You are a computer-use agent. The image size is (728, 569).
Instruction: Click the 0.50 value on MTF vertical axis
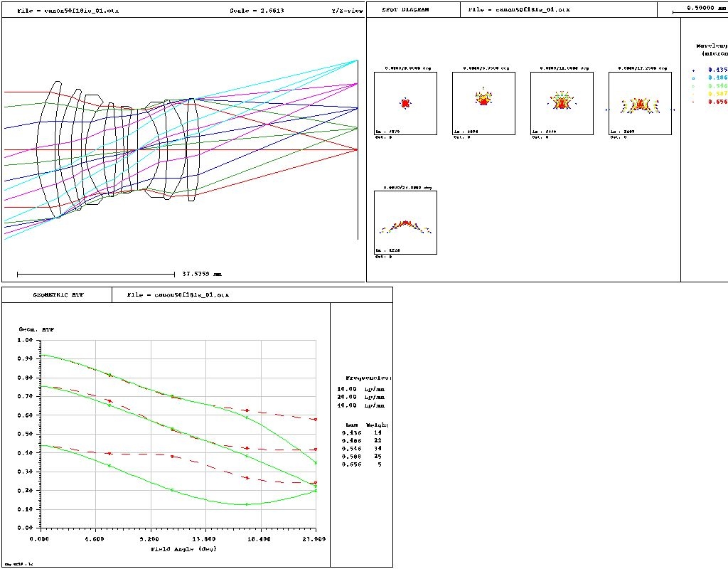(x=25, y=435)
